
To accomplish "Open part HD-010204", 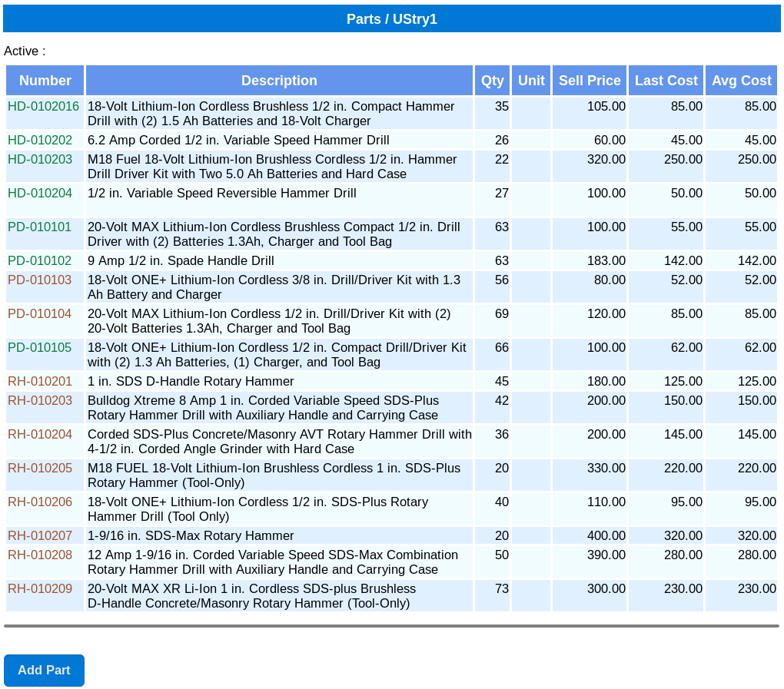I will click(40, 193).
